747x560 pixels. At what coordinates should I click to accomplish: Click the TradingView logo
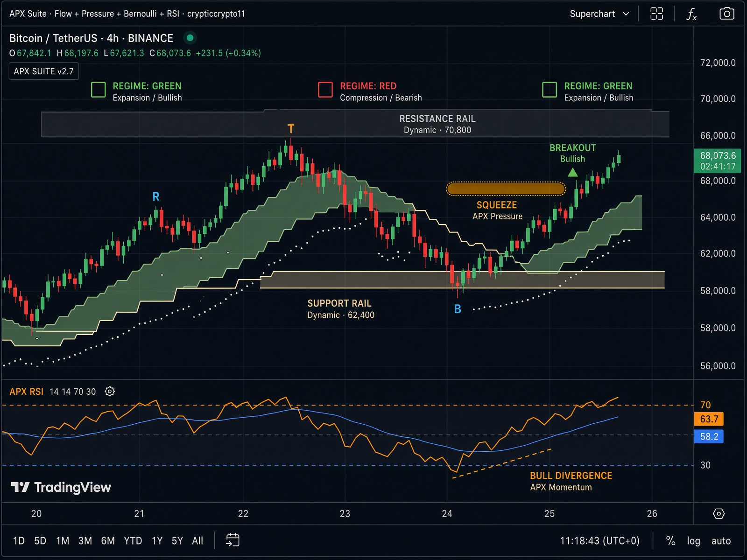tap(61, 487)
